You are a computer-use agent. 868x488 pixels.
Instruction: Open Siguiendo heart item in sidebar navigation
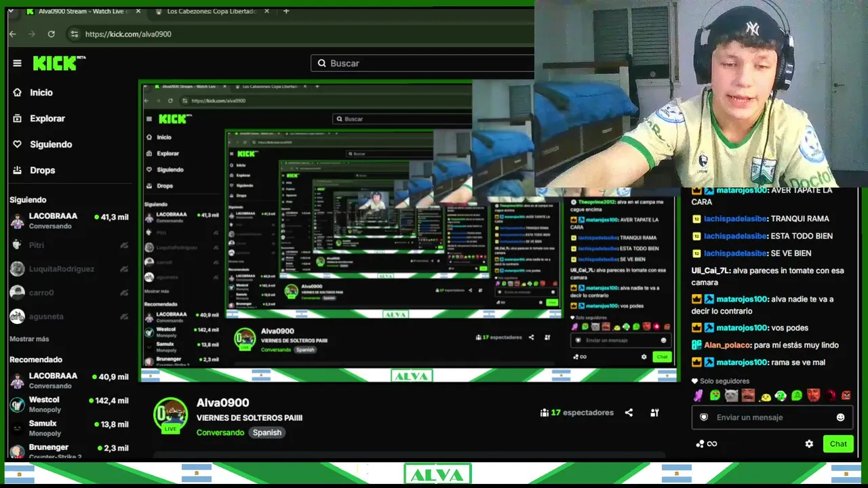[x=42, y=144]
